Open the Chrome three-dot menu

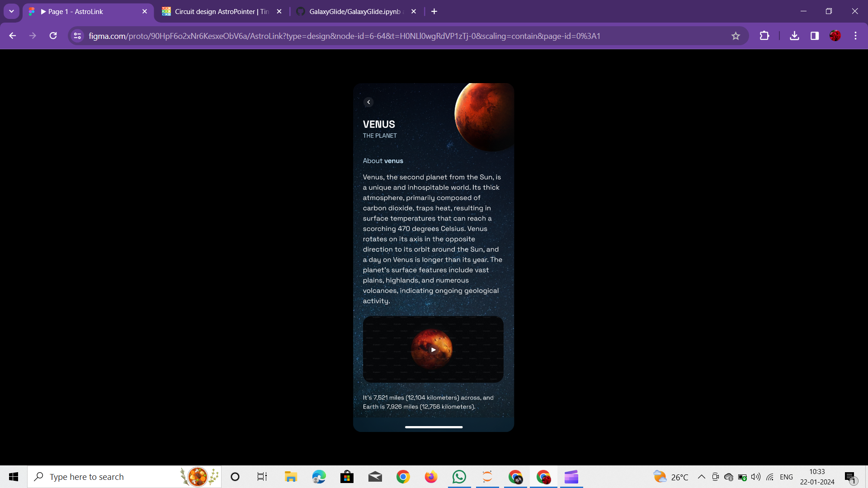tap(855, 36)
